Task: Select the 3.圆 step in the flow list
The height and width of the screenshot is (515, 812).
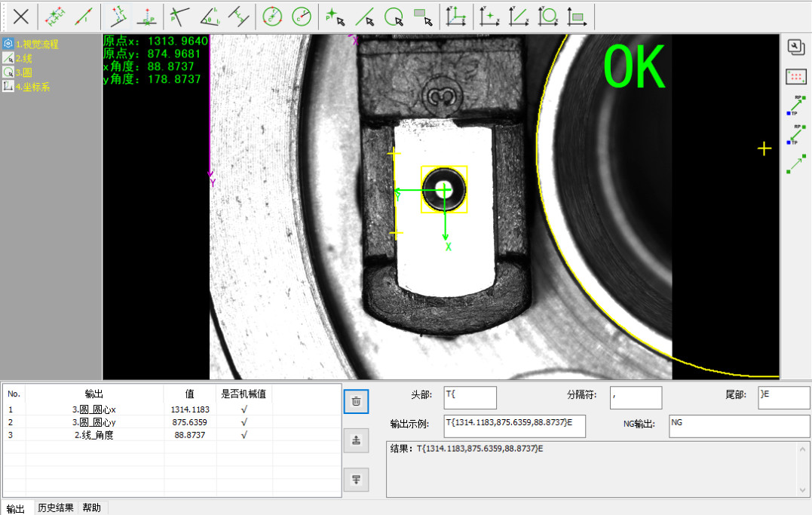Action: [23, 72]
